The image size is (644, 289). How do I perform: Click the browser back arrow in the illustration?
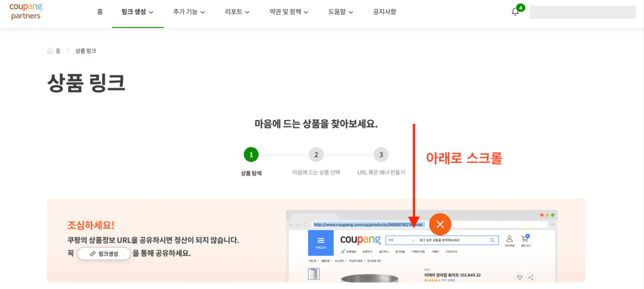[x=291, y=224]
